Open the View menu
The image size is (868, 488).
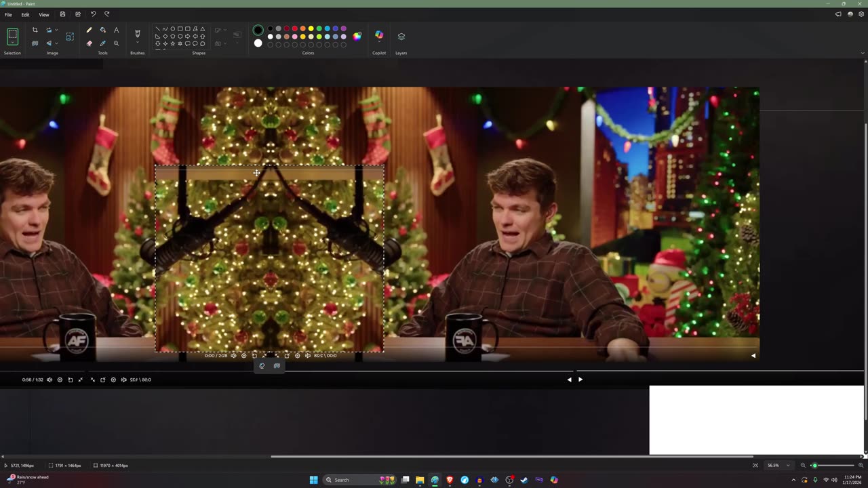point(43,14)
